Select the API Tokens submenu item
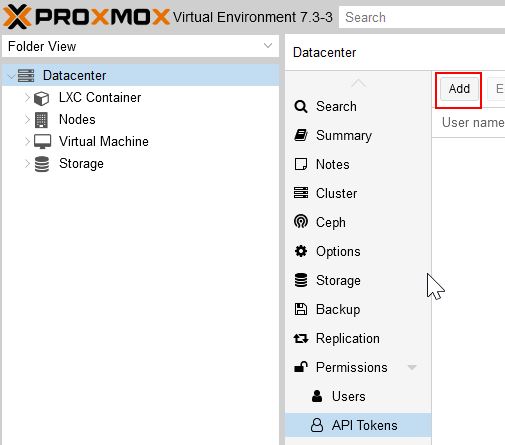This screenshot has height=445, width=505. coord(358,425)
